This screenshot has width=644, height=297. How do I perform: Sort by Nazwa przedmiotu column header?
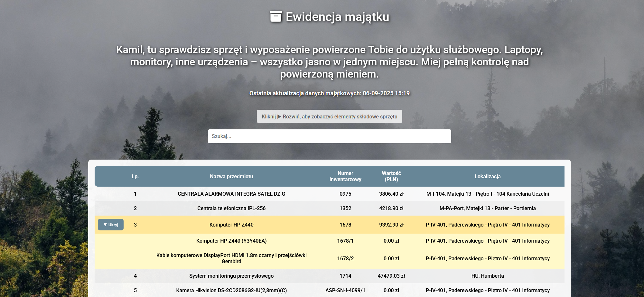tap(231, 176)
